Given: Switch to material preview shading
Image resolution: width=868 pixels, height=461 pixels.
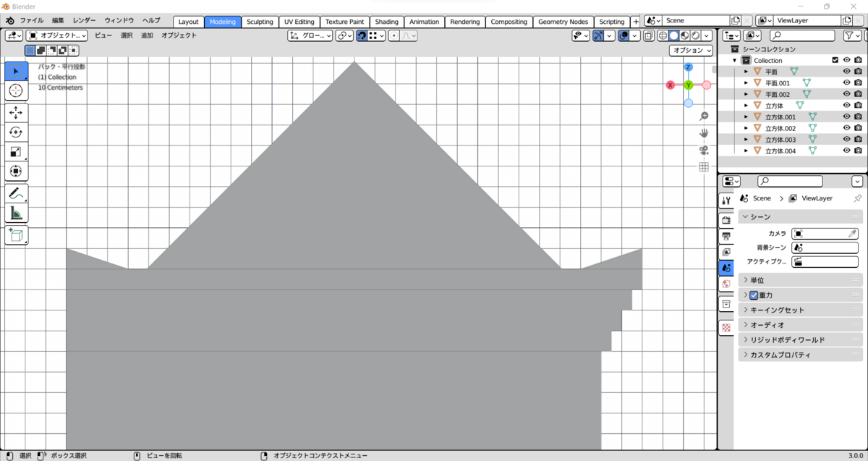Looking at the screenshot, I should coord(684,35).
